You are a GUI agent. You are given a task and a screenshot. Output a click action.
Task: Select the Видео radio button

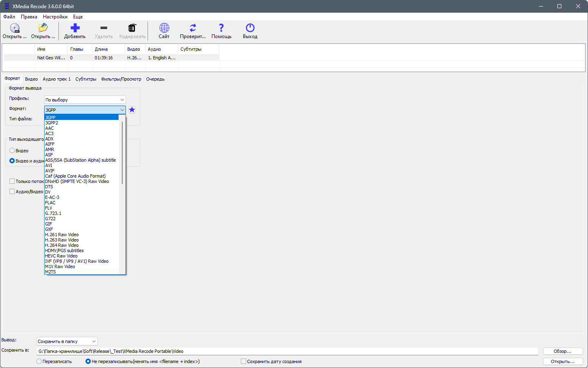coord(12,151)
